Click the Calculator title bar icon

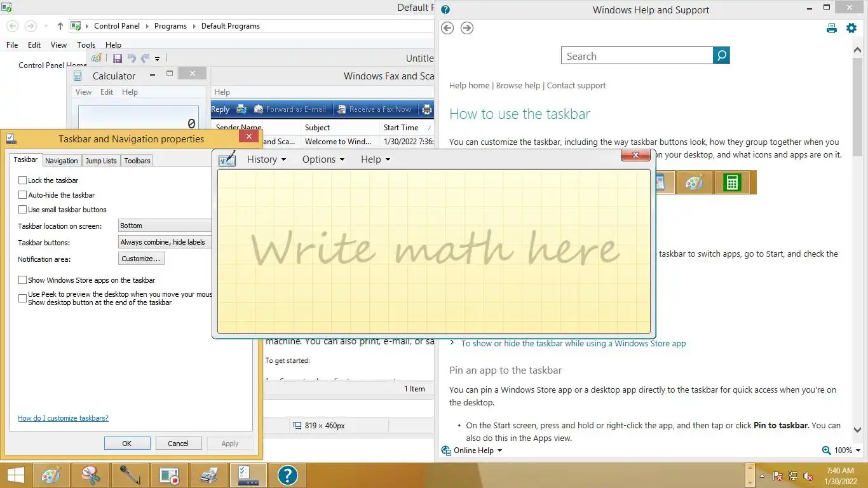pos(78,76)
